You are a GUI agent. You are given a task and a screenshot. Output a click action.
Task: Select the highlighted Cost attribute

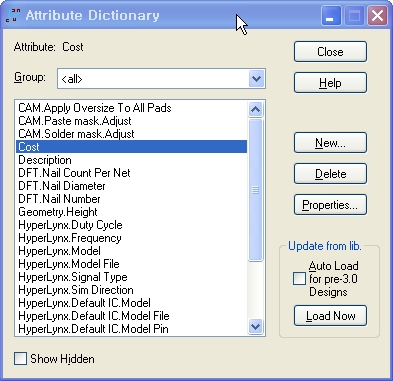(x=132, y=147)
